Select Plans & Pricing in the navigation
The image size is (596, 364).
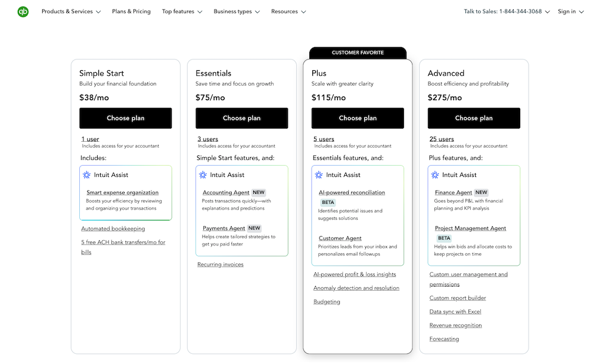[x=131, y=11]
